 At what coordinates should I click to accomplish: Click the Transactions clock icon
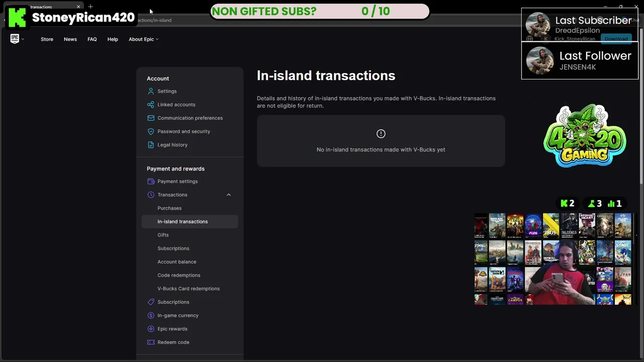(150, 195)
